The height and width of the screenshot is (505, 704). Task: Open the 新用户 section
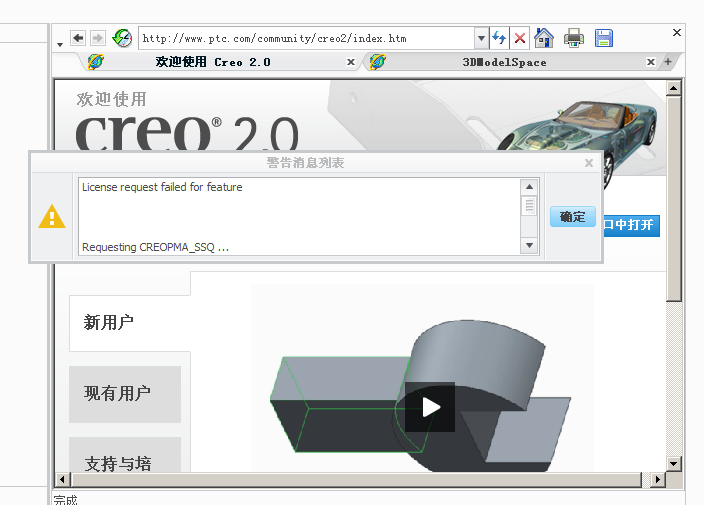pyautogui.click(x=130, y=323)
